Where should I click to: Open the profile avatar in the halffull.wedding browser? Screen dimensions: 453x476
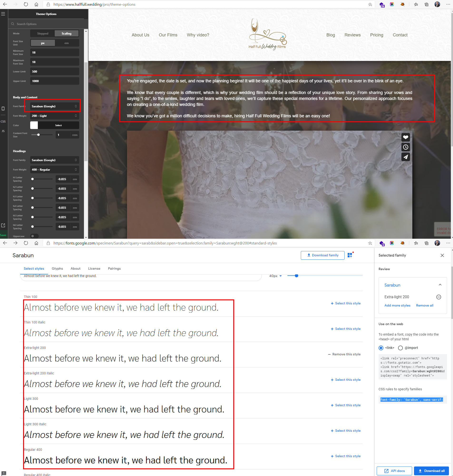pyautogui.click(x=437, y=4)
